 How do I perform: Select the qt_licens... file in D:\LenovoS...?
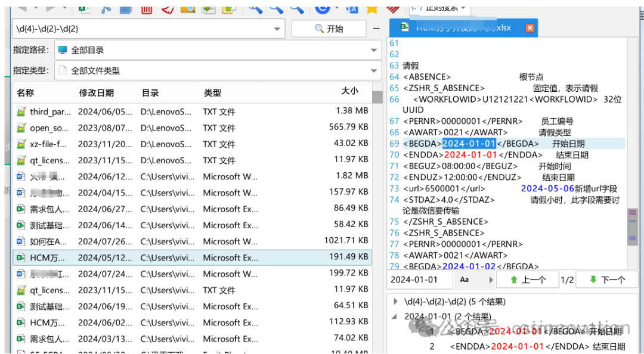[192, 160]
